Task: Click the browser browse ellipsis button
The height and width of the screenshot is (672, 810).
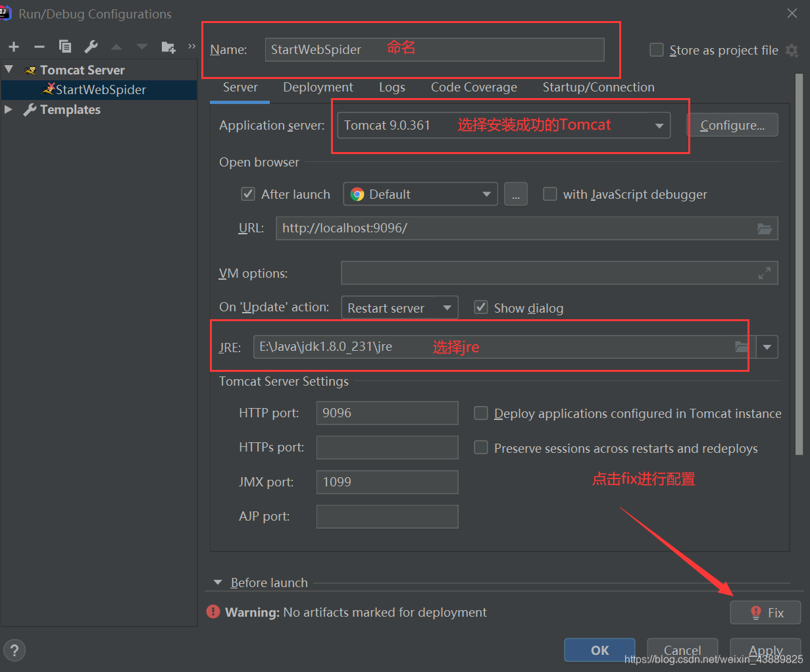Action: [x=516, y=194]
